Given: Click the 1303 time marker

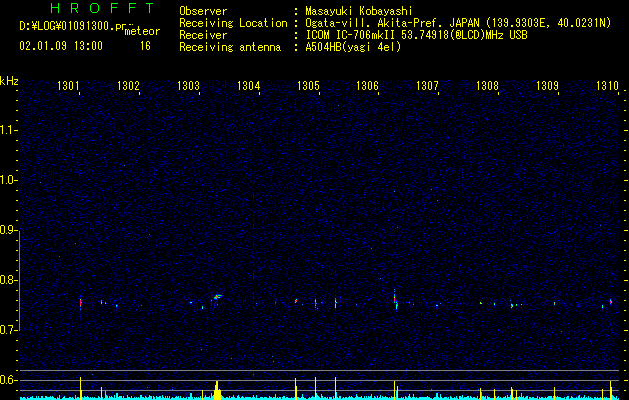Looking at the screenshot, I should [x=188, y=85].
